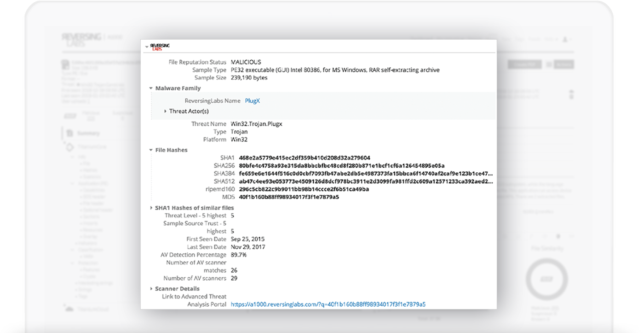644x333 pixels.
Task: Expand the Threat Actor(s) section
Action: (166, 111)
